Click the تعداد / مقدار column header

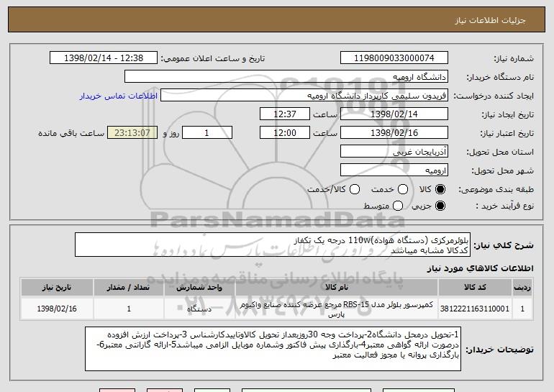[129, 288]
